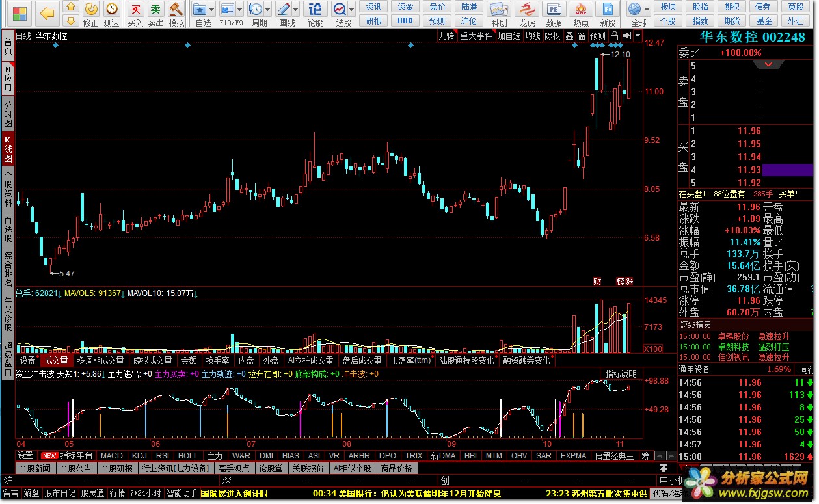819x504 pixels.
Task: Open the 科创 board chart icon
Action: point(499,8)
